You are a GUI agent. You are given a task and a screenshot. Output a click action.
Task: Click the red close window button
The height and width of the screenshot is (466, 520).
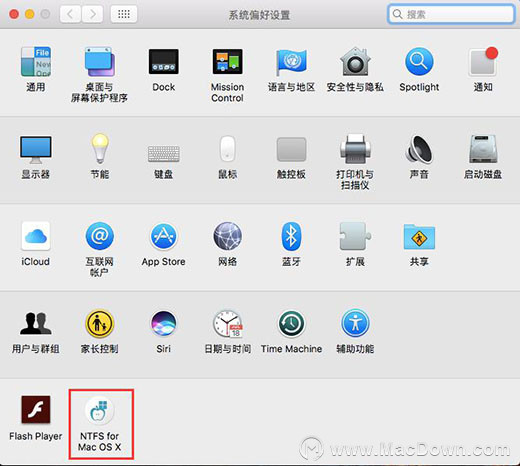click(x=14, y=14)
